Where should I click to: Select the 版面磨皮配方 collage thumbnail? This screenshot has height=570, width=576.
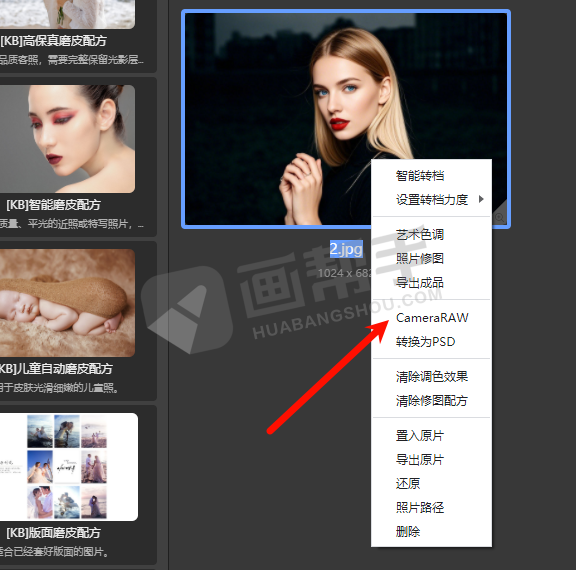(69, 467)
